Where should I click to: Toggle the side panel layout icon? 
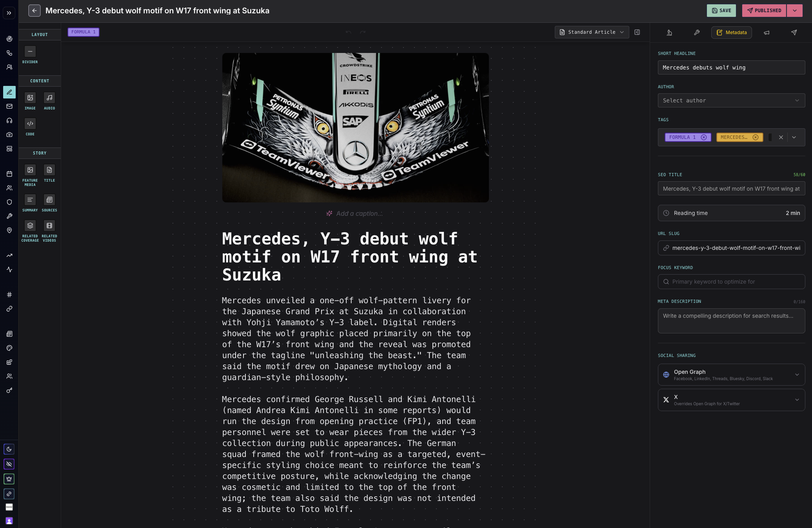[x=637, y=32]
